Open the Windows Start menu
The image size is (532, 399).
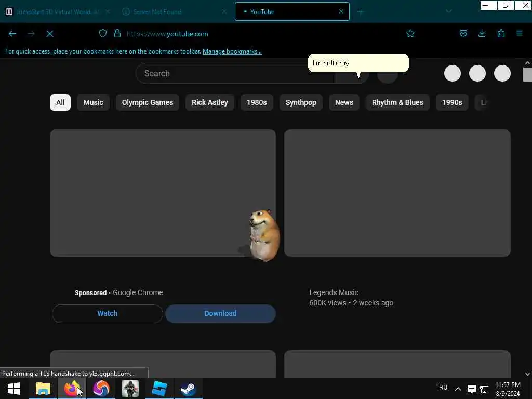[x=14, y=389]
